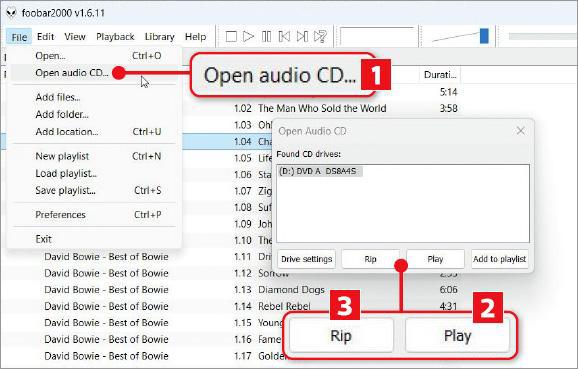Image resolution: width=578 pixels, height=369 pixels.
Task: Click the Drive settings button
Action: [x=306, y=259]
